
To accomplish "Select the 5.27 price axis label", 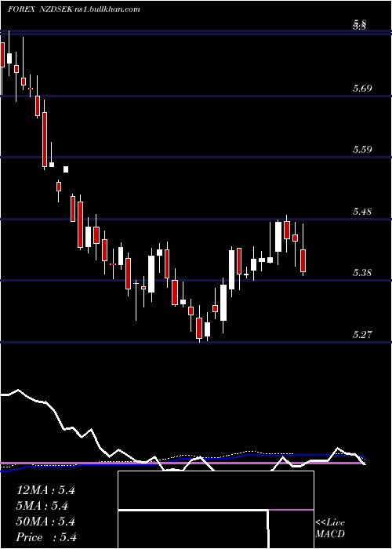I will pyautogui.click(x=362, y=335).
